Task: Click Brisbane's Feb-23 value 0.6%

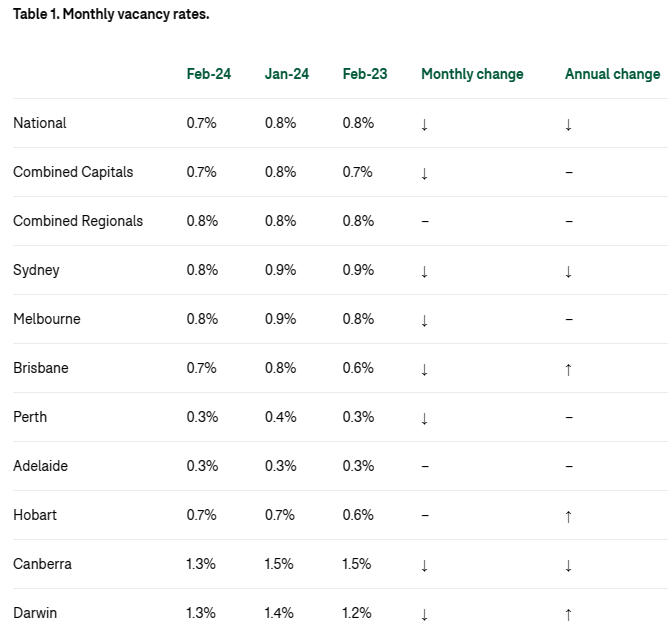Action: [x=358, y=368]
